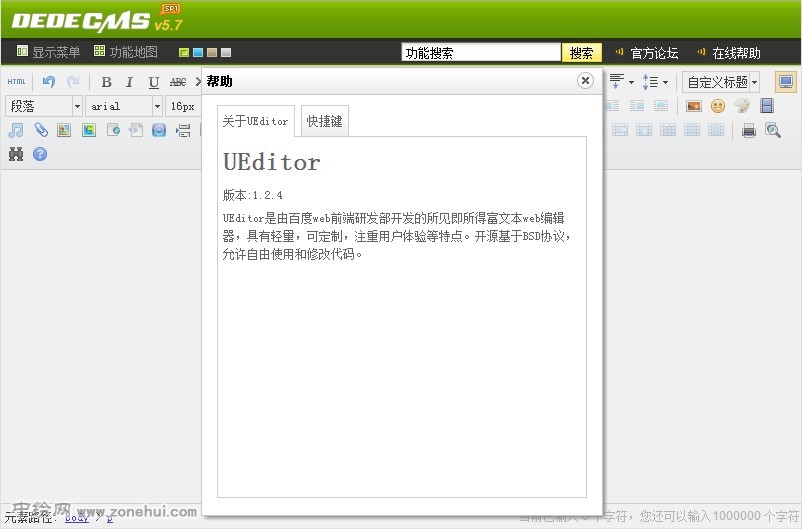
Task: Insert a frame with the page-globe icon
Action: 113,130
